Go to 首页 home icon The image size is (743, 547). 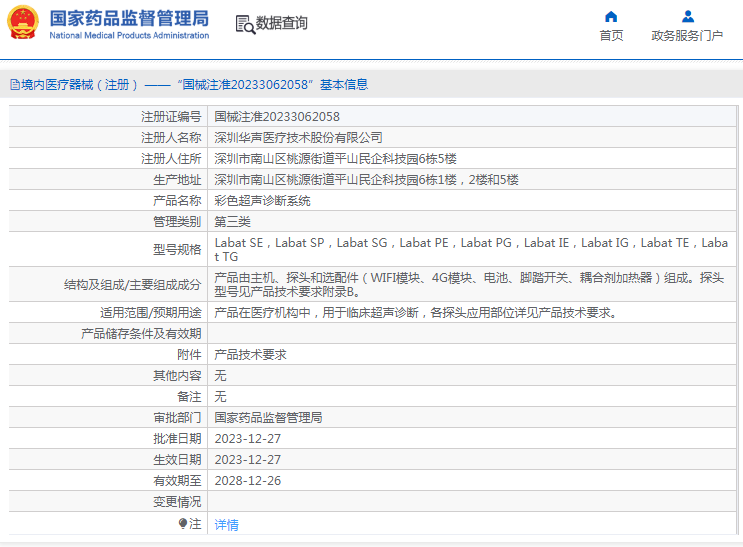[611, 17]
